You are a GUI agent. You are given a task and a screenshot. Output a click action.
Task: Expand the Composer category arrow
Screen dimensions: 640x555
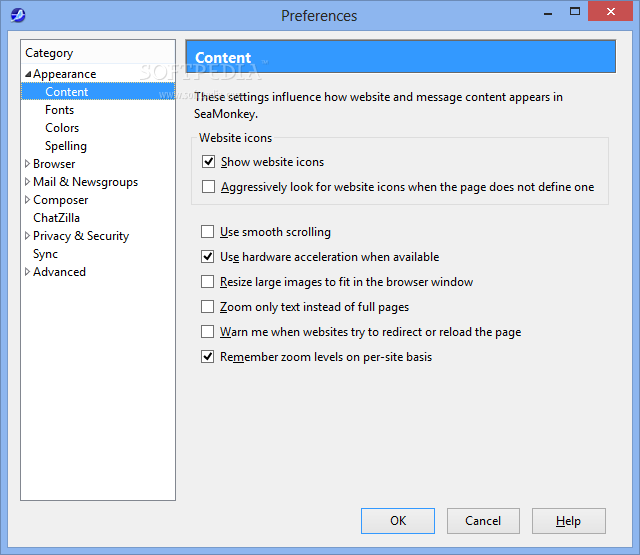[27, 200]
